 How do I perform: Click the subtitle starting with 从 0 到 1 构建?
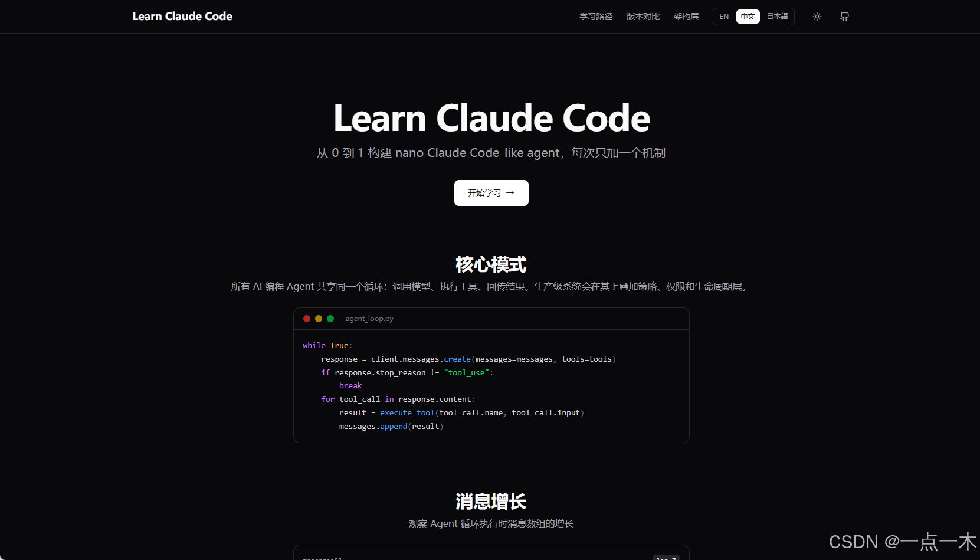click(x=491, y=153)
